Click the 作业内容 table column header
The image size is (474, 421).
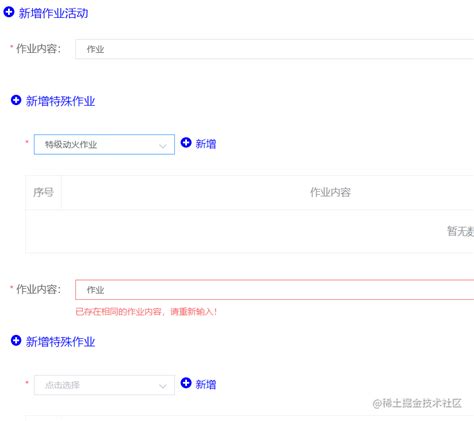(x=330, y=192)
